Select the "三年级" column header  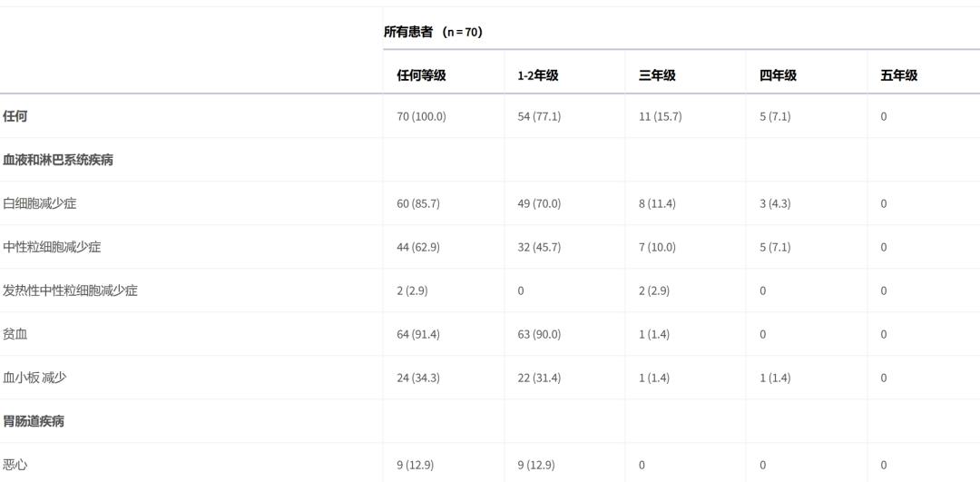pos(657,75)
